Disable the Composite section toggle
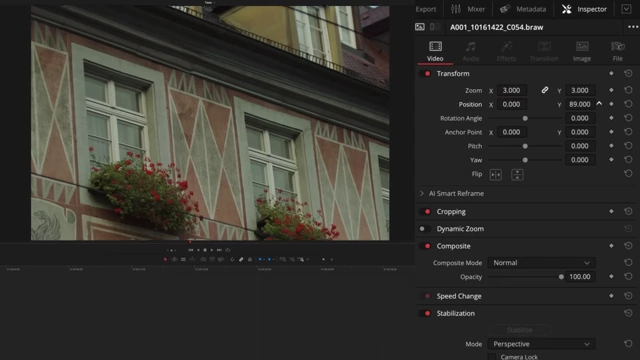Screen dimensions: 640x360 coord(425,246)
